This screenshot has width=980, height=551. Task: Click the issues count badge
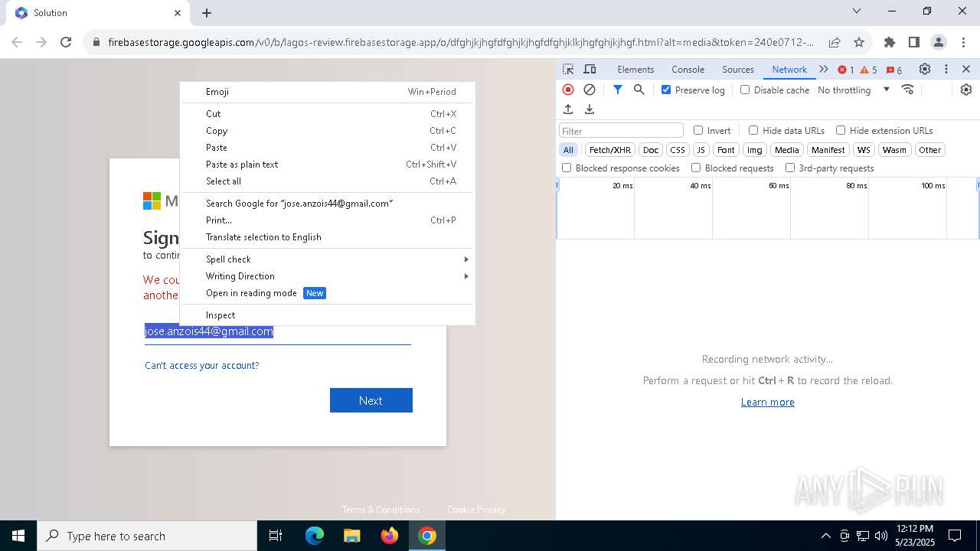pos(893,70)
